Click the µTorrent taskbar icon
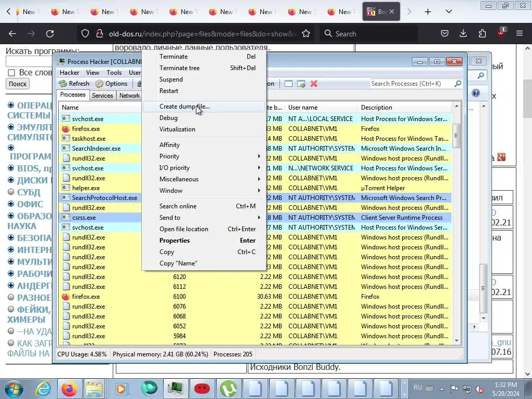Image resolution: width=532 pixels, height=399 pixels. coord(228,389)
